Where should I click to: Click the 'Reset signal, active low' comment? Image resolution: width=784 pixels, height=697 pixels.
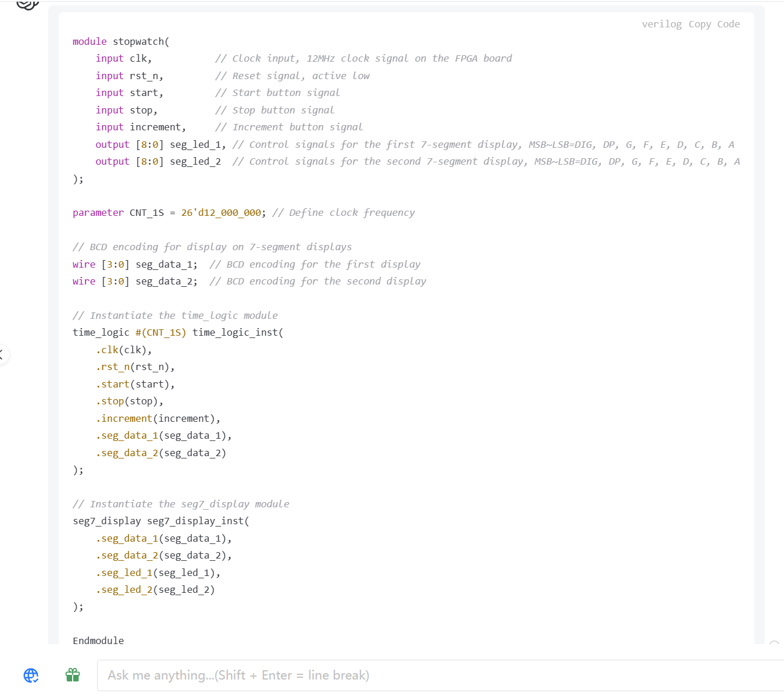pos(293,76)
